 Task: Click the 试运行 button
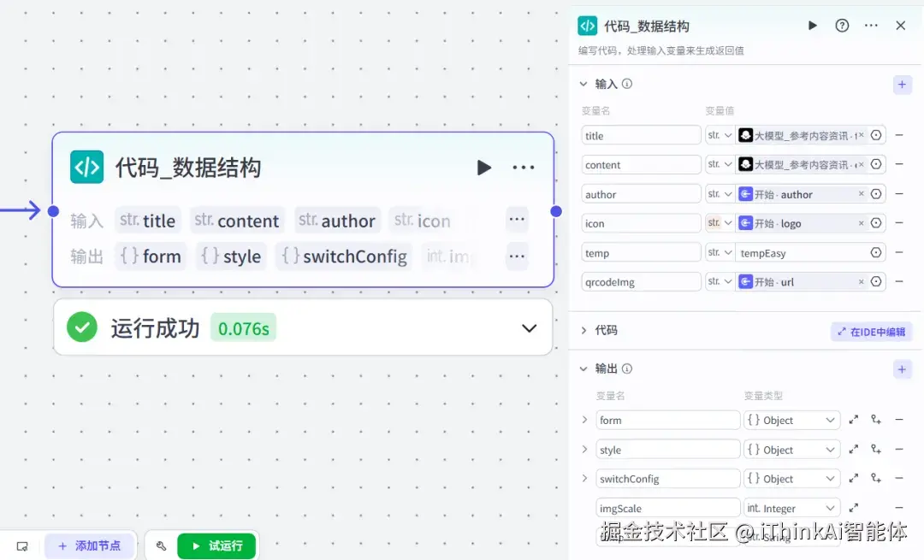point(216,545)
